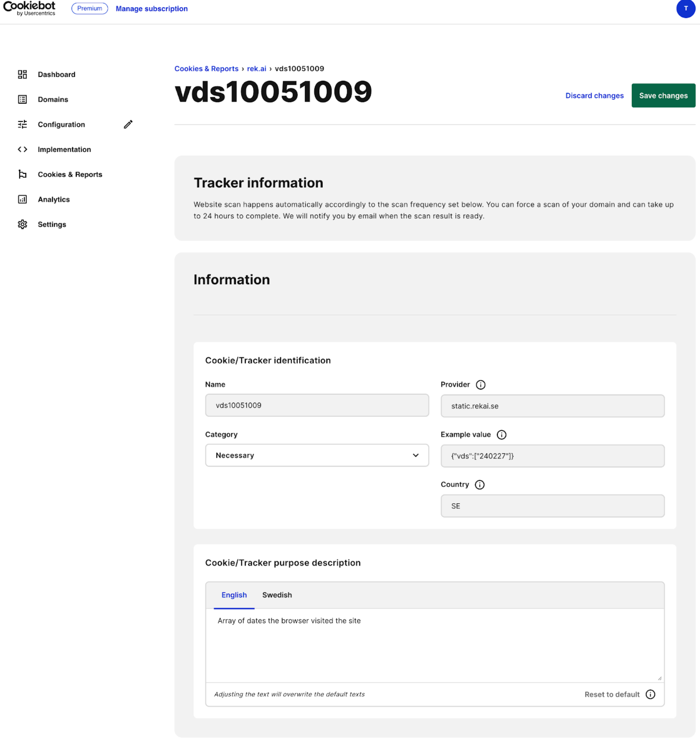This screenshot has width=700, height=742.
Task: Click the Cookies & Reports sidebar icon
Action: pos(22,174)
